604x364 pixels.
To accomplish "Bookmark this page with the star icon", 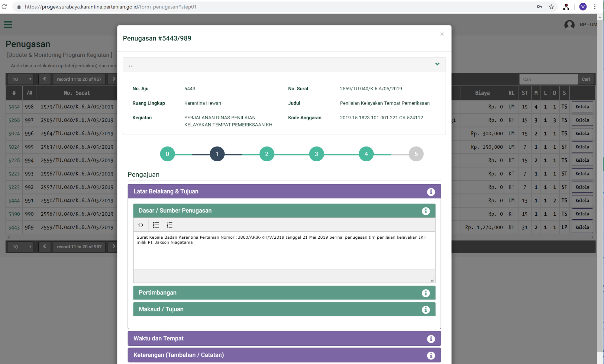I will tap(551, 7).
